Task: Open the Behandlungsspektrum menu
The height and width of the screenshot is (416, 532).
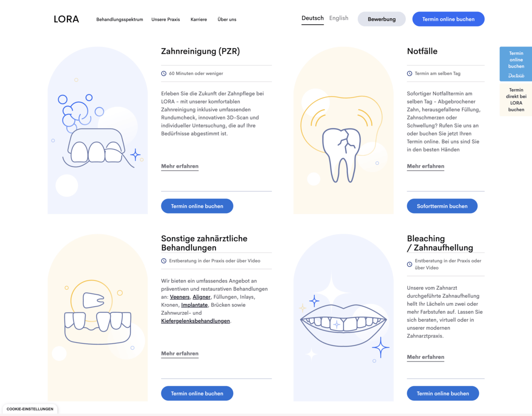Action: point(120,19)
